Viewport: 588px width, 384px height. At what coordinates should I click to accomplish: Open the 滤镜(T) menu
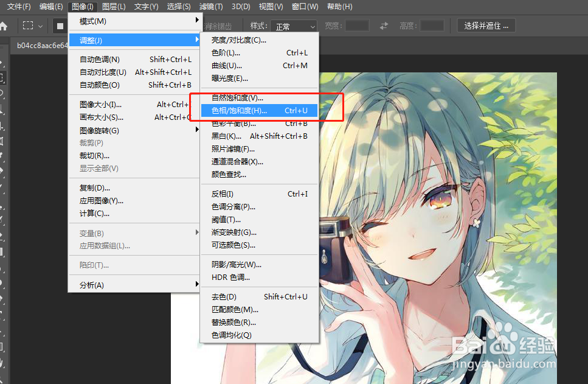pyautogui.click(x=211, y=6)
